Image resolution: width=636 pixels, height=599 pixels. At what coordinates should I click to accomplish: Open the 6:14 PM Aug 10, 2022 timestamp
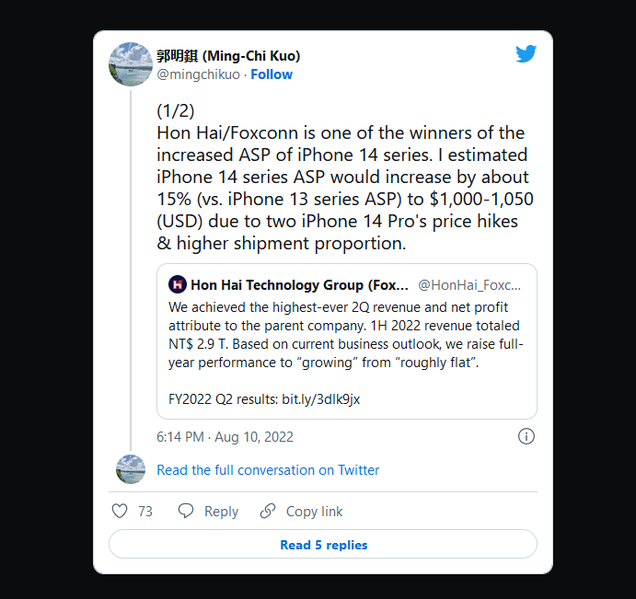[225, 437]
